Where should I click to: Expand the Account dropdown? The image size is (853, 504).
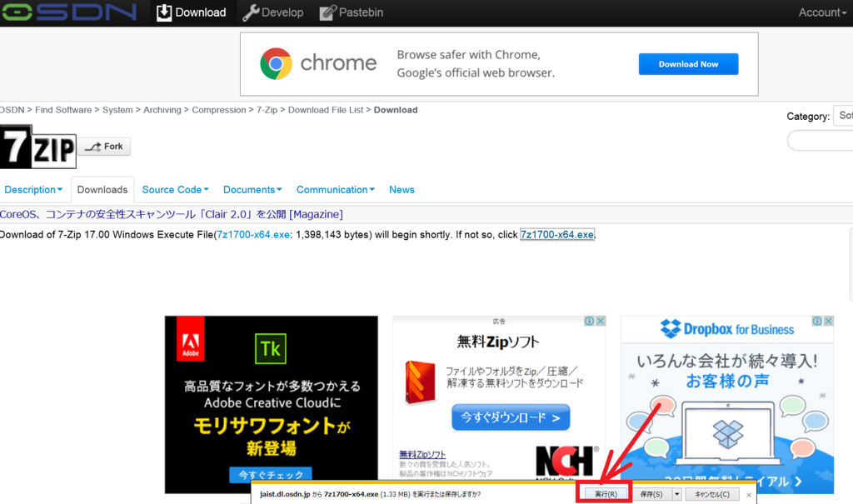point(822,12)
